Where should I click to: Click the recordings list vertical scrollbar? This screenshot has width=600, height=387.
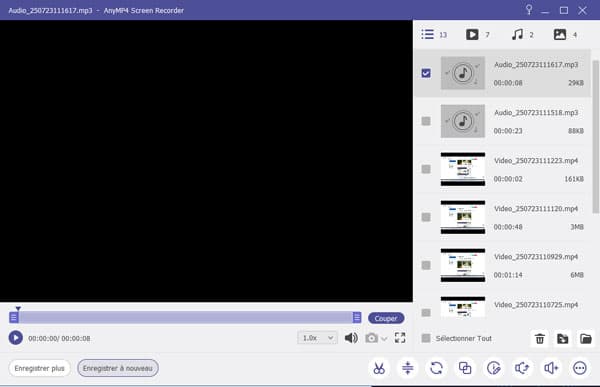(x=595, y=136)
